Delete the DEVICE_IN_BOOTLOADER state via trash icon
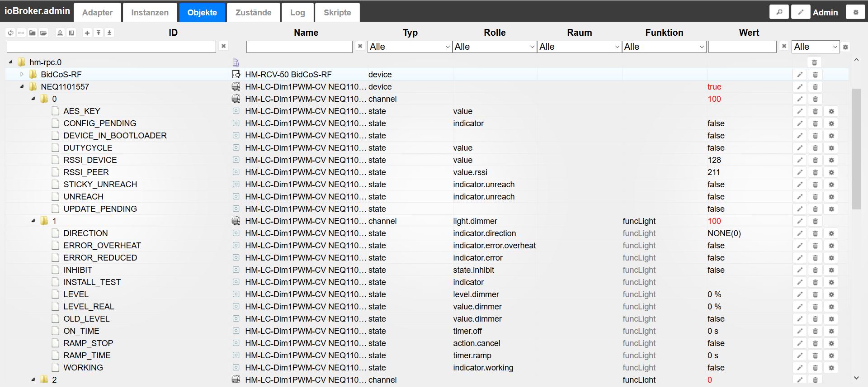The image size is (868, 389). point(815,136)
